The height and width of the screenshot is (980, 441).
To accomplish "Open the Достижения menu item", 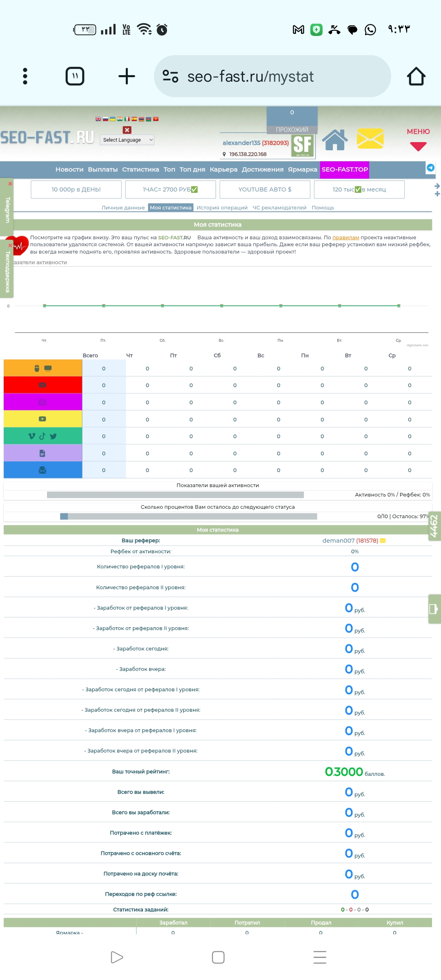I will coord(263,169).
